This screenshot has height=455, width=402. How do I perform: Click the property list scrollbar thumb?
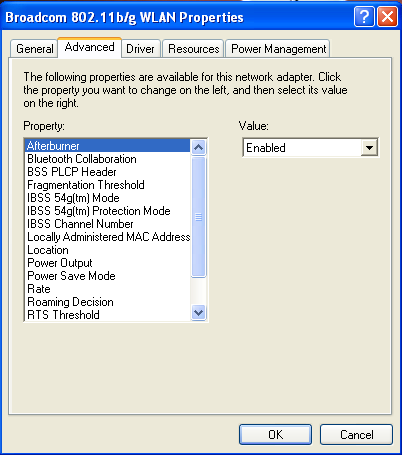pyautogui.click(x=199, y=217)
